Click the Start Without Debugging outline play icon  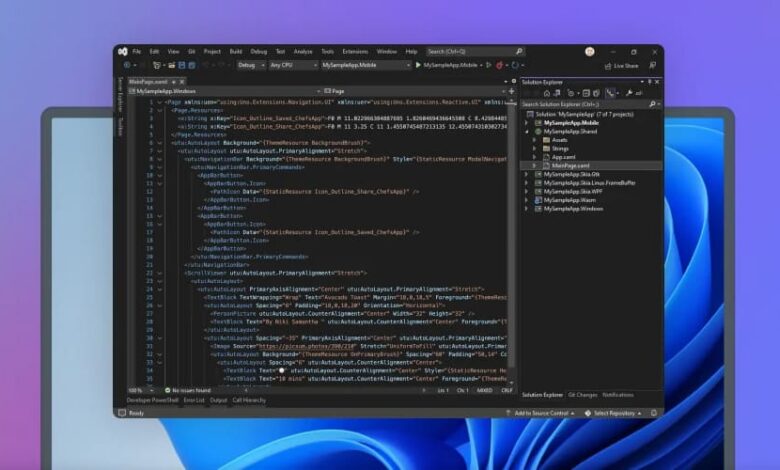488,65
